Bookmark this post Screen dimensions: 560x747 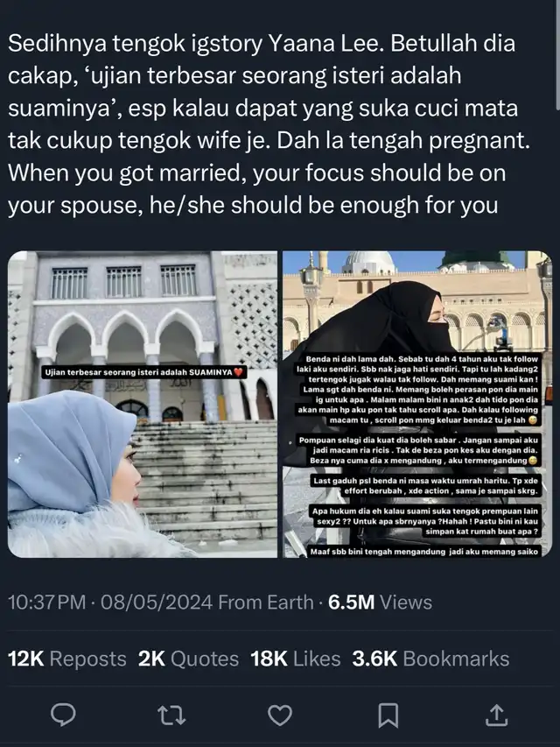point(388,715)
